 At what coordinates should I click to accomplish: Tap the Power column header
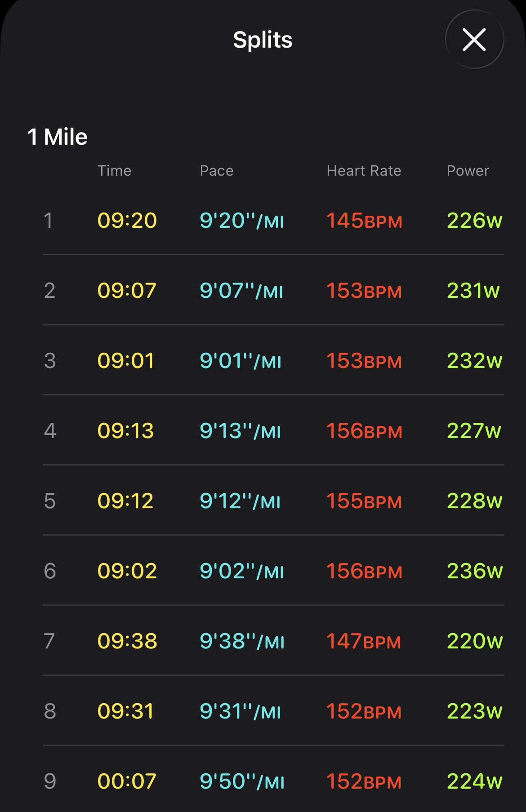pyautogui.click(x=468, y=171)
